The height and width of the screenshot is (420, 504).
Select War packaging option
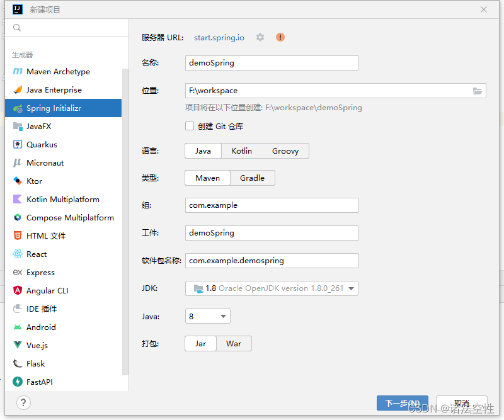(x=234, y=344)
